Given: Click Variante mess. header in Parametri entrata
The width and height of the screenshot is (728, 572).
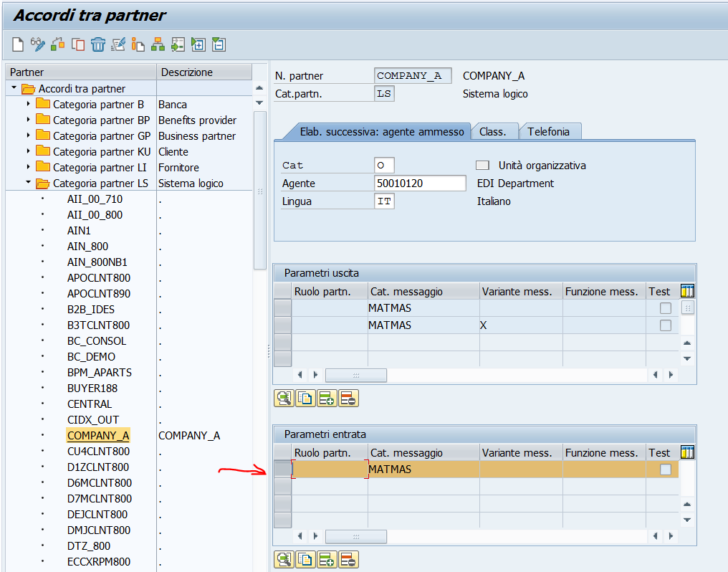Looking at the screenshot, I should (521, 453).
